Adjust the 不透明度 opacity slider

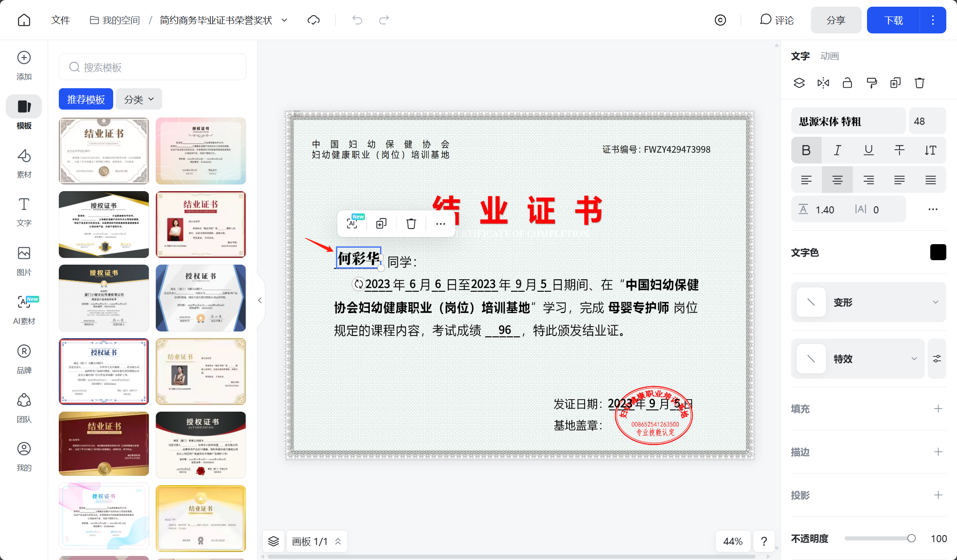point(880,539)
